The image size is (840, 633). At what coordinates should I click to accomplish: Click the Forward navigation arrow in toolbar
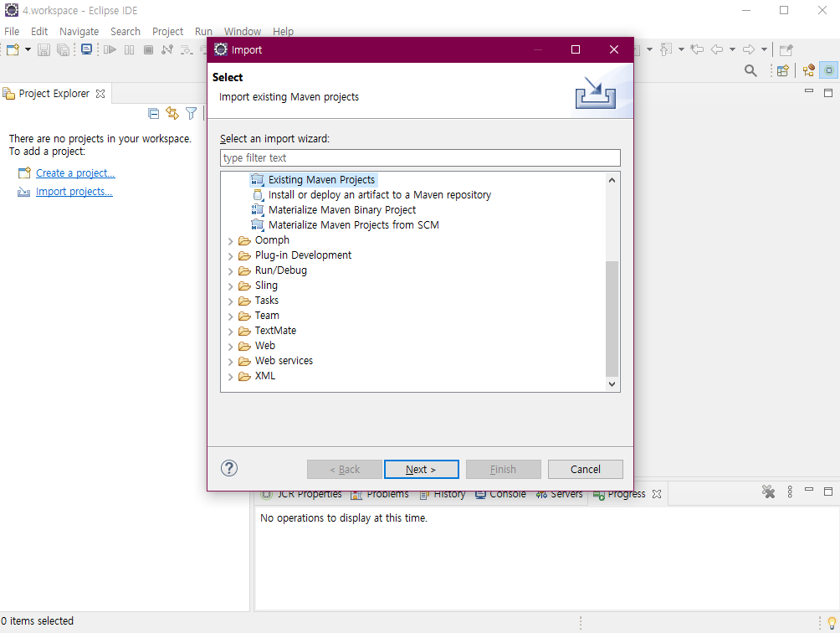coord(749,50)
